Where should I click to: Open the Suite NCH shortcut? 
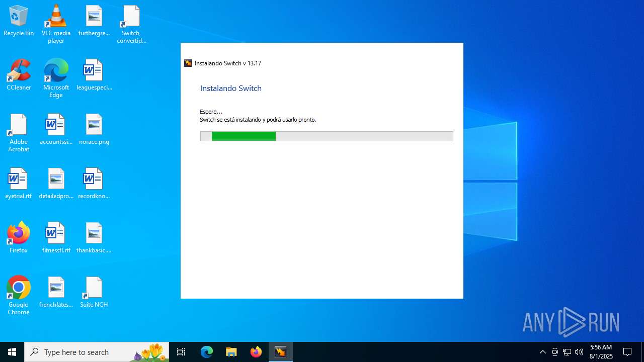point(94,293)
